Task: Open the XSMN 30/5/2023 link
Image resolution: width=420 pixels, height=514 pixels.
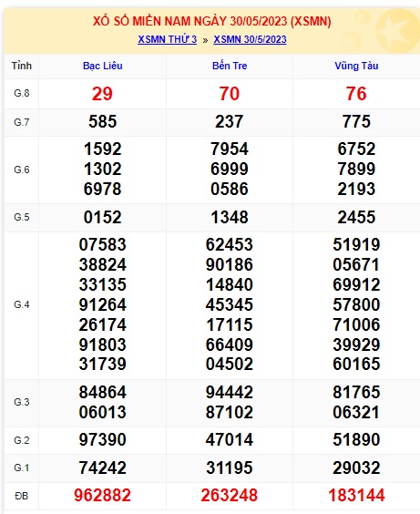Action: (250, 39)
